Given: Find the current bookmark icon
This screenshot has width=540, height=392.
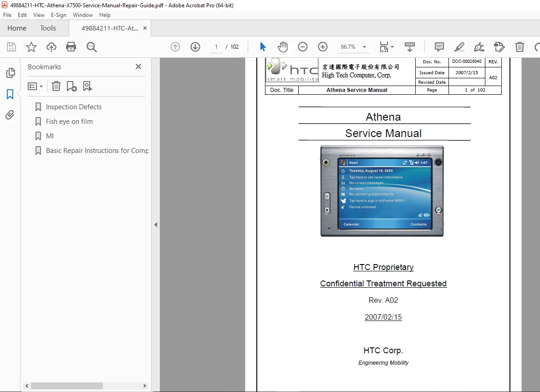Looking at the screenshot, I should pos(87,86).
